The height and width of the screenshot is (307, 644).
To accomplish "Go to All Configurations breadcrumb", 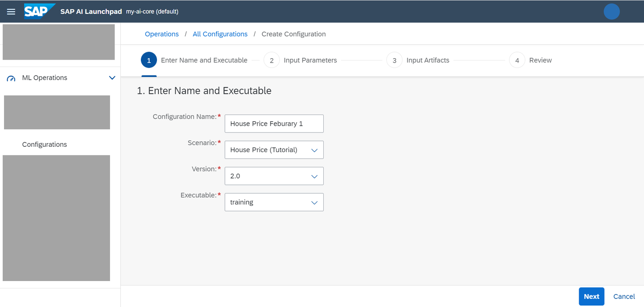I will (x=220, y=34).
